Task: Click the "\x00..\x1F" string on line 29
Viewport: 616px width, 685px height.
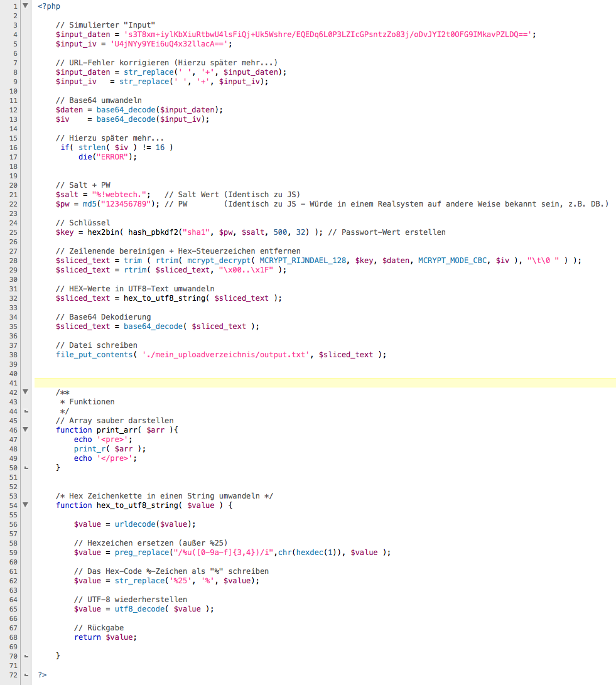Action: pyautogui.click(x=246, y=271)
